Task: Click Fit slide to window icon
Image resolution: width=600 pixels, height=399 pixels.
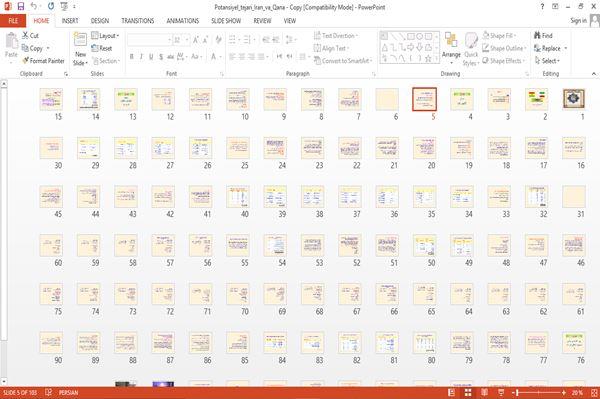Action: (594, 392)
